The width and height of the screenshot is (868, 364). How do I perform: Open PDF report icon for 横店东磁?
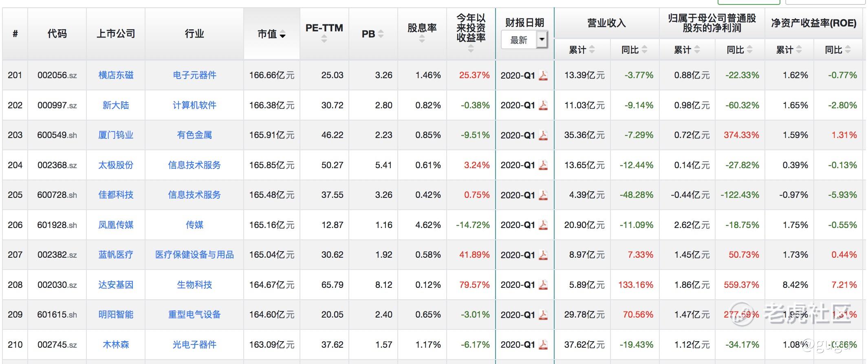543,75
